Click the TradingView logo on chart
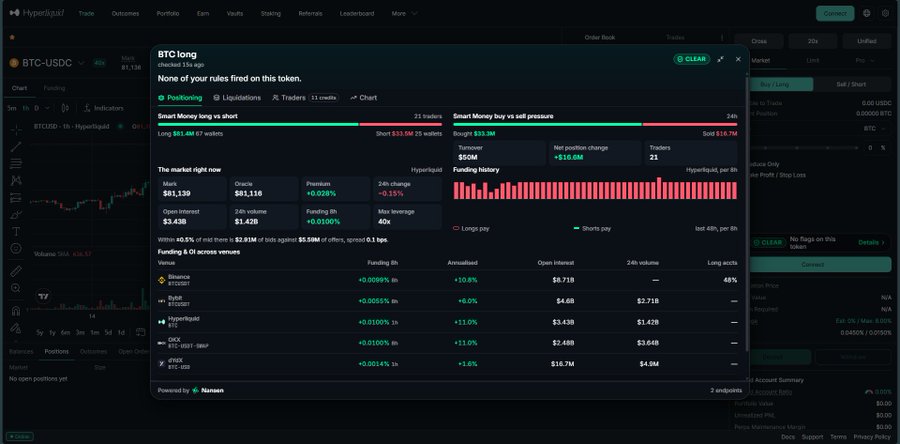900x444 pixels. [x=44, y=297]
